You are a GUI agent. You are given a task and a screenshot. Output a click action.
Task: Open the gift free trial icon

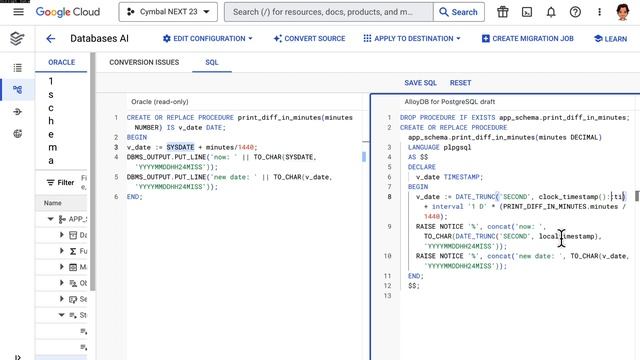(x=503, y=12)
